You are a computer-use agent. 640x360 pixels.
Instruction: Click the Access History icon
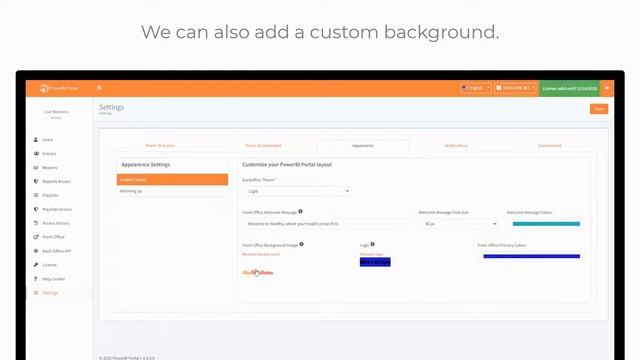point(36,223)
